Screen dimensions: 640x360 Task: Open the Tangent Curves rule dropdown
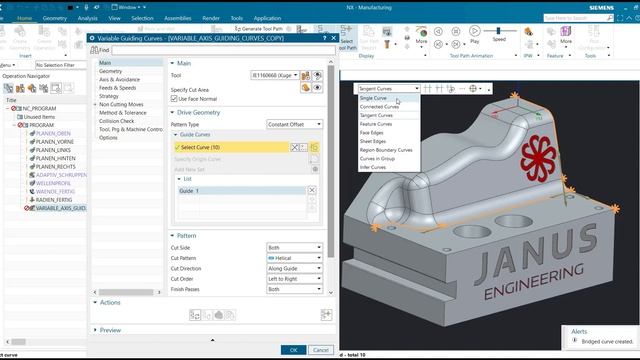pyautogui.click(x=388, y=89)
